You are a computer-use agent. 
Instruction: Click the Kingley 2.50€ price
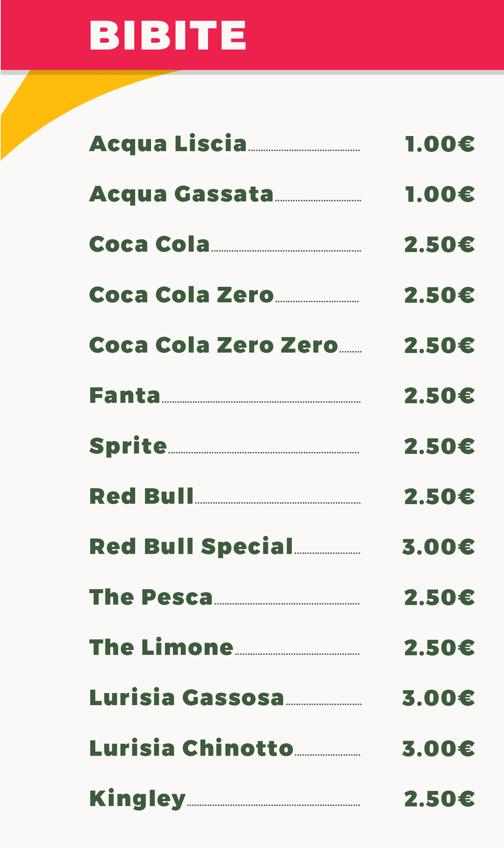click(x=439, y=799)
